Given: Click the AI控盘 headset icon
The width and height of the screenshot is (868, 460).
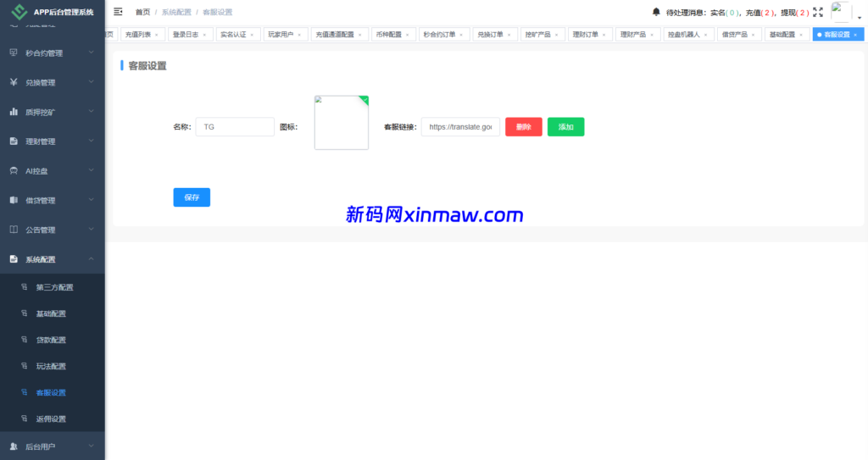Looking at the screenshot, I should click(x=14, y=170).
